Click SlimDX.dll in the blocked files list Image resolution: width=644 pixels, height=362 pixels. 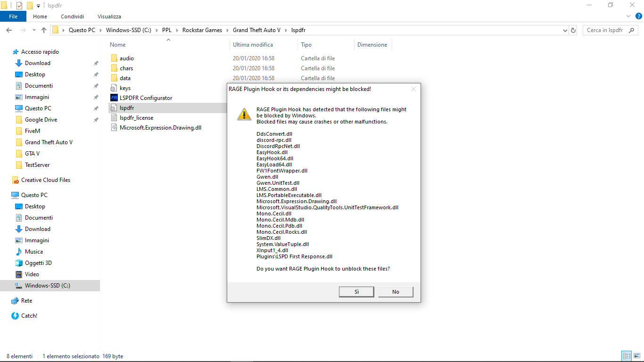point(268,238)
